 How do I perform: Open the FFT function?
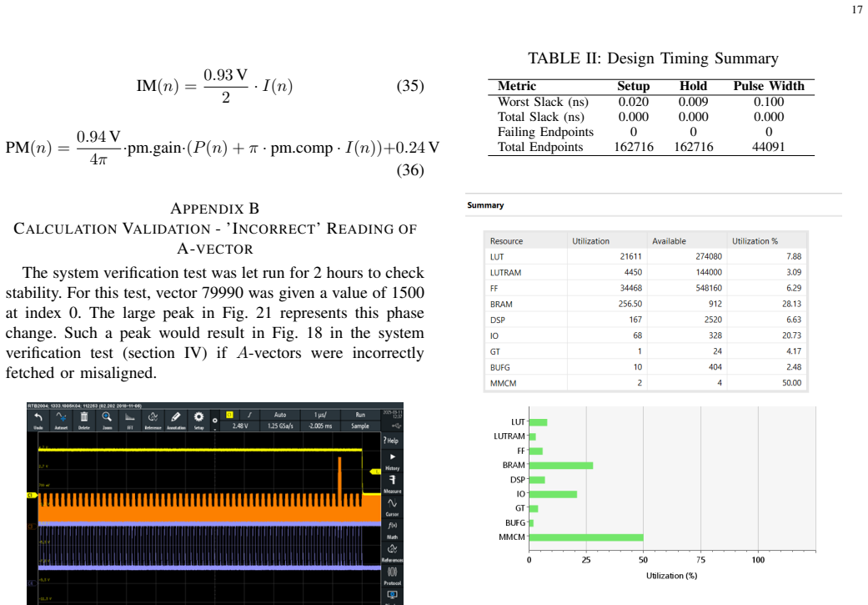tap(130, 420)
